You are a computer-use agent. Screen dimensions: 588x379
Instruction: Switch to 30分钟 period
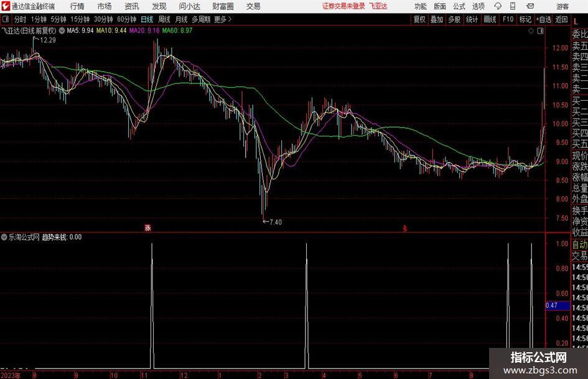click(103, 19)
